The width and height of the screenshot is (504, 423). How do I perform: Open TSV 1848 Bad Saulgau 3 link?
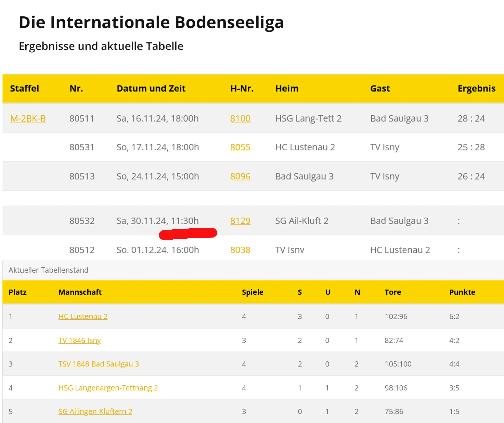point(99,364)
